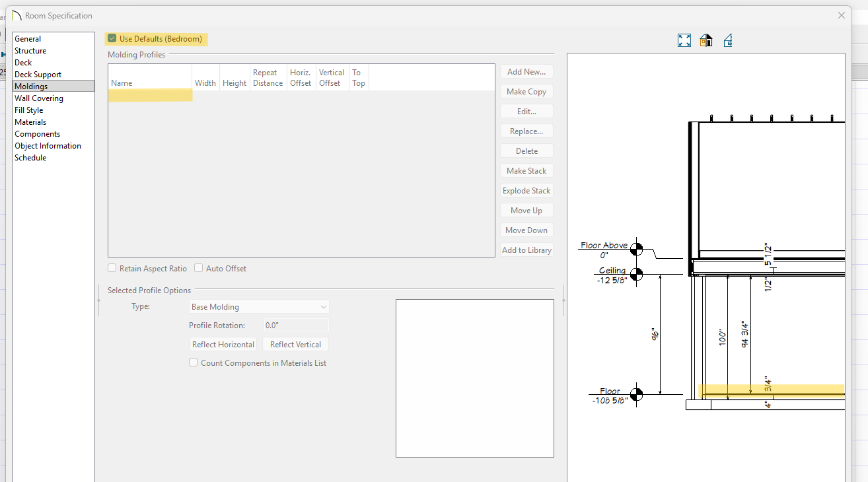Uncheck Use Defaults (Bedroom) checkbox
The image size is (868, 482).
(112, 39)
